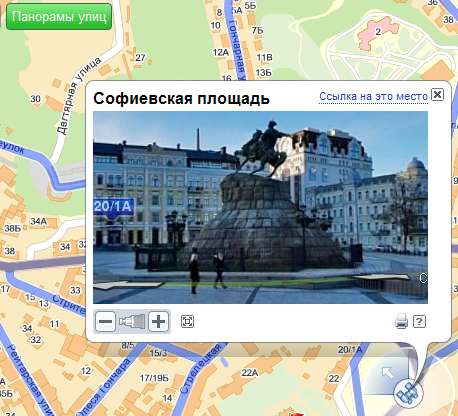
Task: Click building 22А on map
Action: [x=250, y=373]
